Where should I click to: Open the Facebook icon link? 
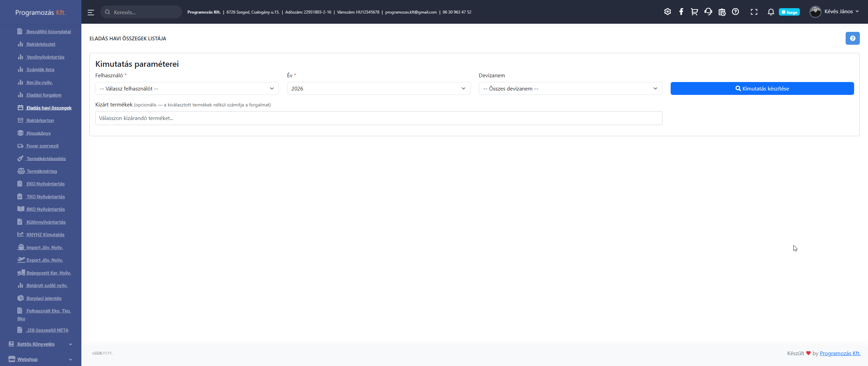click(x=681, y=12)
